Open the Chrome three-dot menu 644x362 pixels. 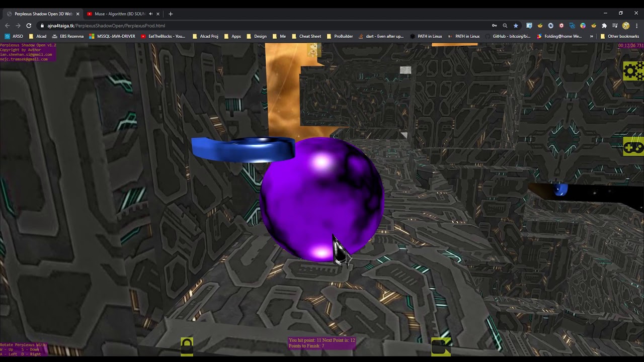click(636, 26)
